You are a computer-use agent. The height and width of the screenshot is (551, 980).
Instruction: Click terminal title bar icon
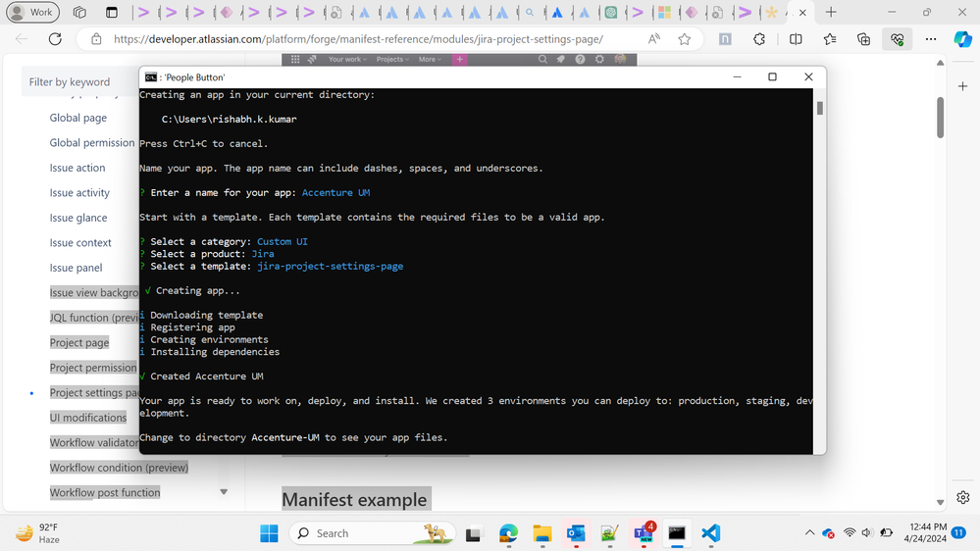click(151, 76)
